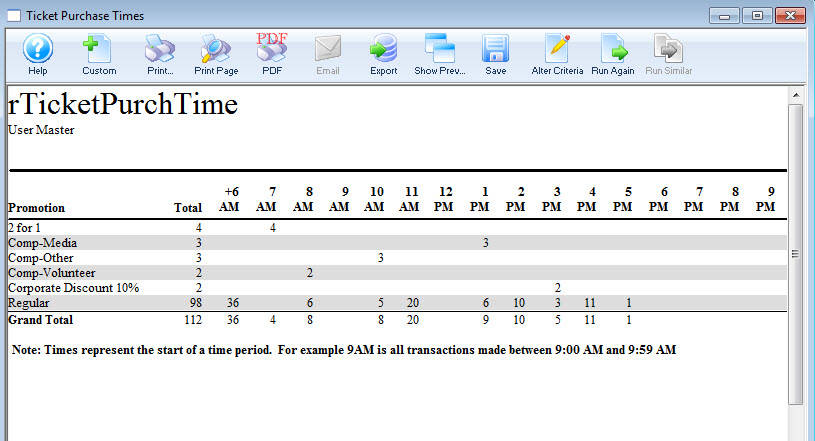Print the report using the Print icon

pyautogui.click(x=160, y=48)
